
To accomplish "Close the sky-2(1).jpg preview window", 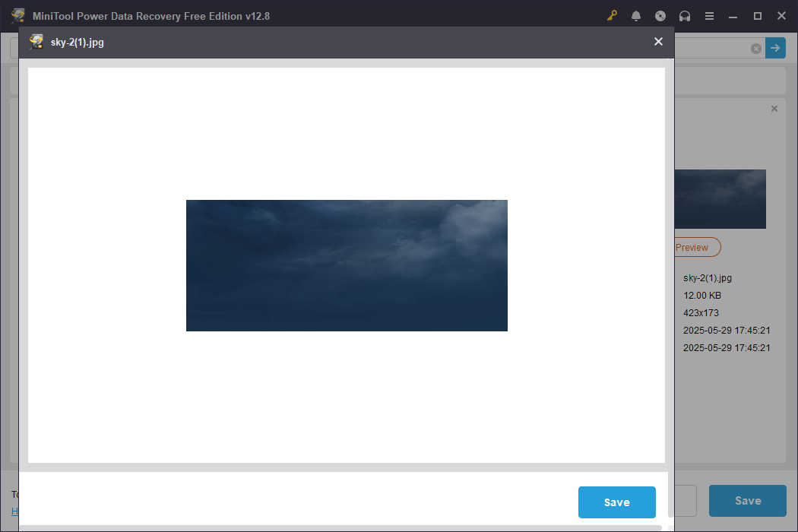I will click(658, 41).
